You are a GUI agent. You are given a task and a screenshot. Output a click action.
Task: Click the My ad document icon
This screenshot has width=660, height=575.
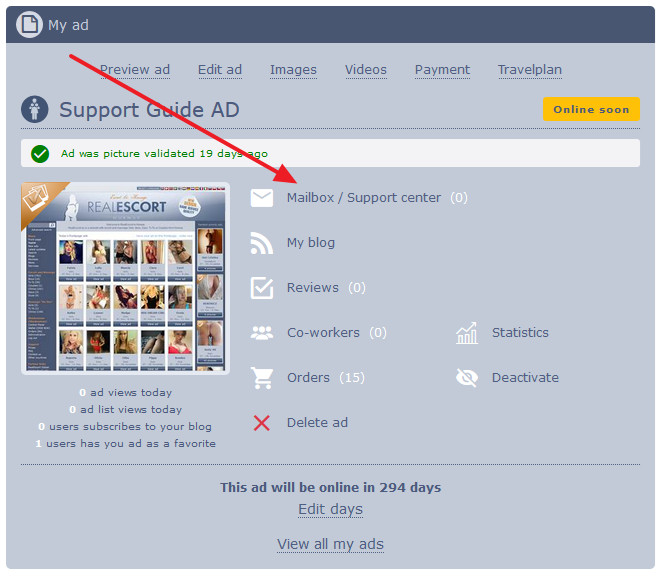[x=29, y=24]
